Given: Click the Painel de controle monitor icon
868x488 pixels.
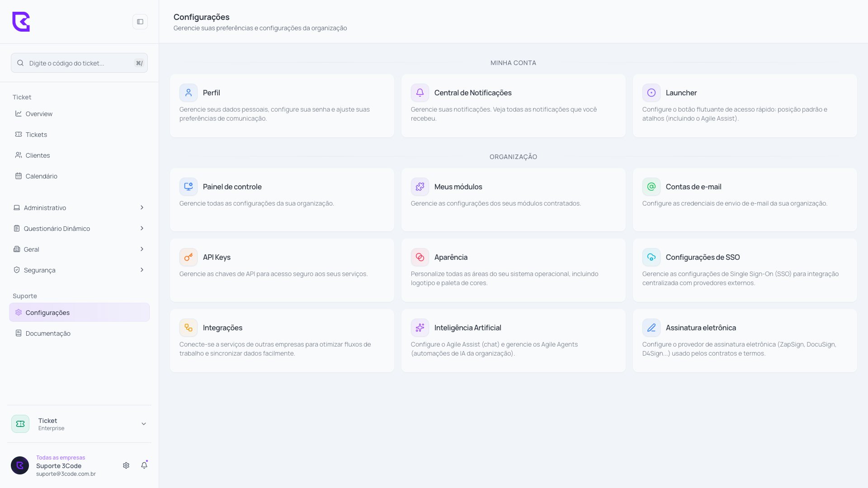Looking at the screenshot, I should (x=189, y=187).
